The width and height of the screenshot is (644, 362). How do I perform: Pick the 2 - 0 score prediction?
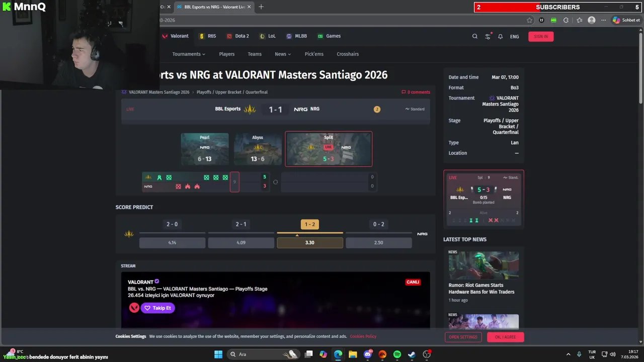click(x=172, y=224)
